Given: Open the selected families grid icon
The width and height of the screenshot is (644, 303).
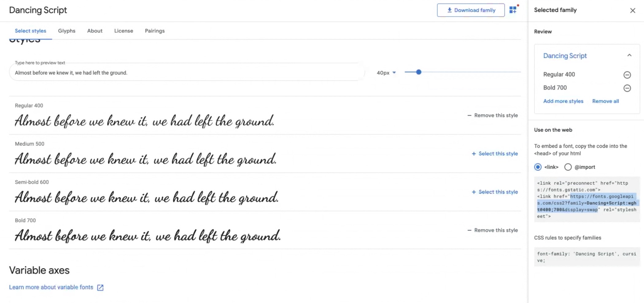Looking at the screenshot, I should pos(513,10).
